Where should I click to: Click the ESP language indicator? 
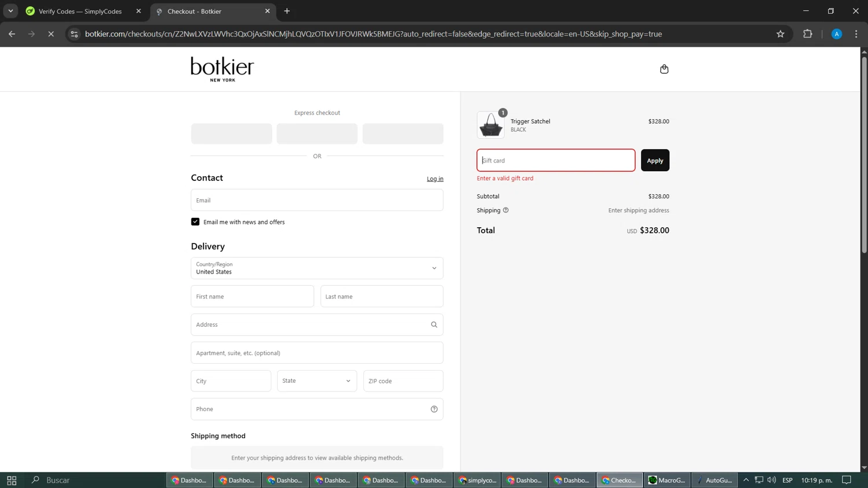[787, 480]
